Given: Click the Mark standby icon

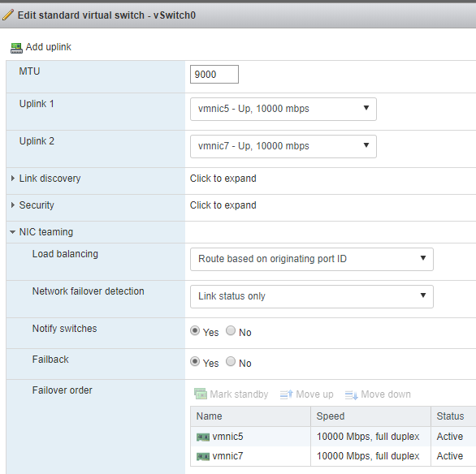Looking at the screenshot, I should pos(201,394).
